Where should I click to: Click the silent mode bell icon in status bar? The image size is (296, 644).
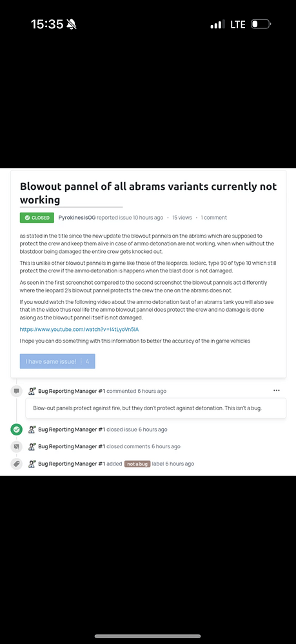72,24
